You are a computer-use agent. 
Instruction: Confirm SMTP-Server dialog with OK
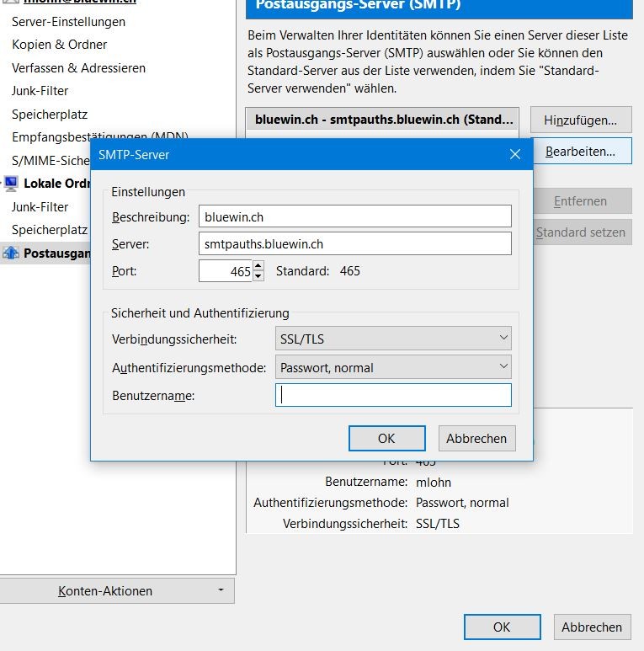coord(386,439)
